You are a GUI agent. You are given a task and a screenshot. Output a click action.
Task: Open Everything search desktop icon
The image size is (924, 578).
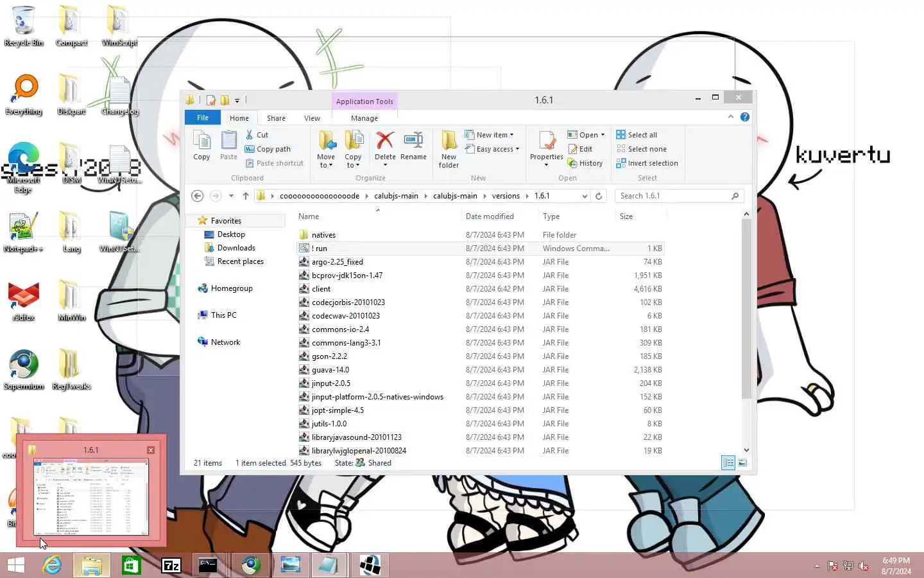click(x=24, y=95)
